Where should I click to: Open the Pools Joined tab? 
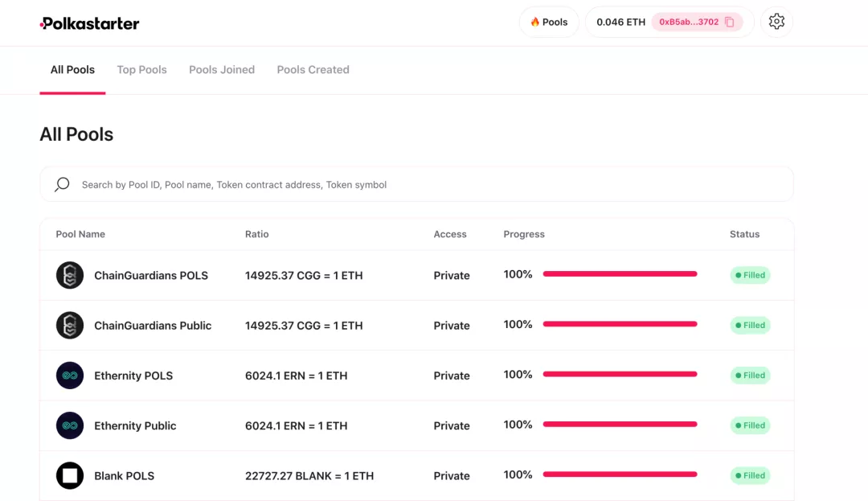[x=222, y=70]
